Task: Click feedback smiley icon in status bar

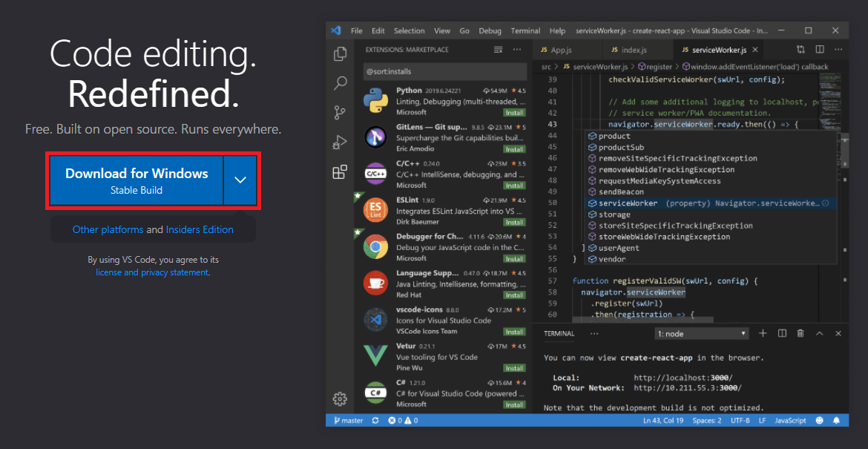Action: 820,421
